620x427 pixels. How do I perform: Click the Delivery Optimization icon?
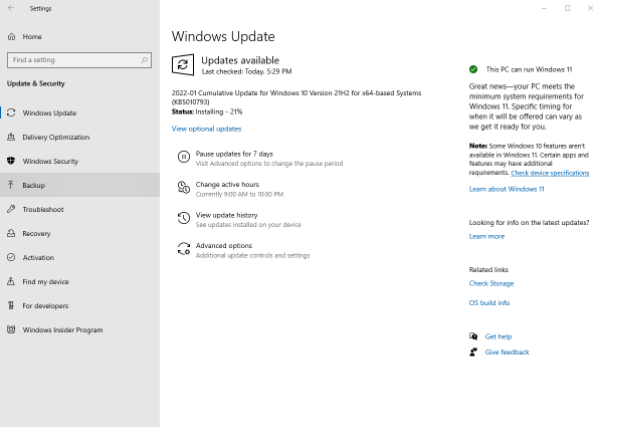[11, 137]
